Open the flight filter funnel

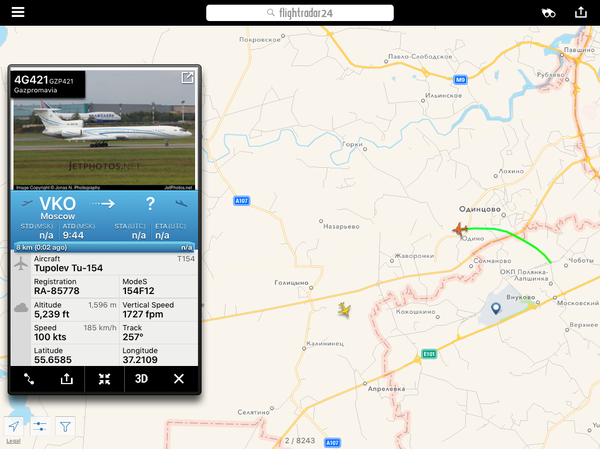pyautogui.click(x=65, y=426)
